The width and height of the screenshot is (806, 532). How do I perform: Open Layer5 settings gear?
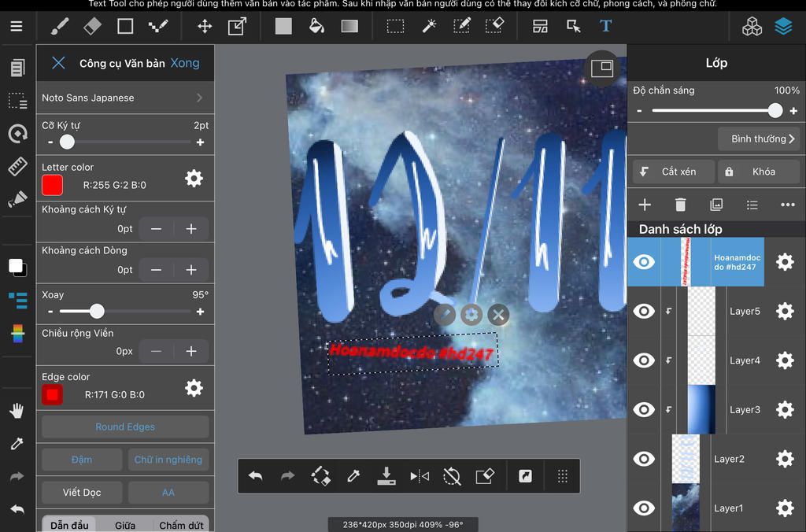(x=785, y=311)
